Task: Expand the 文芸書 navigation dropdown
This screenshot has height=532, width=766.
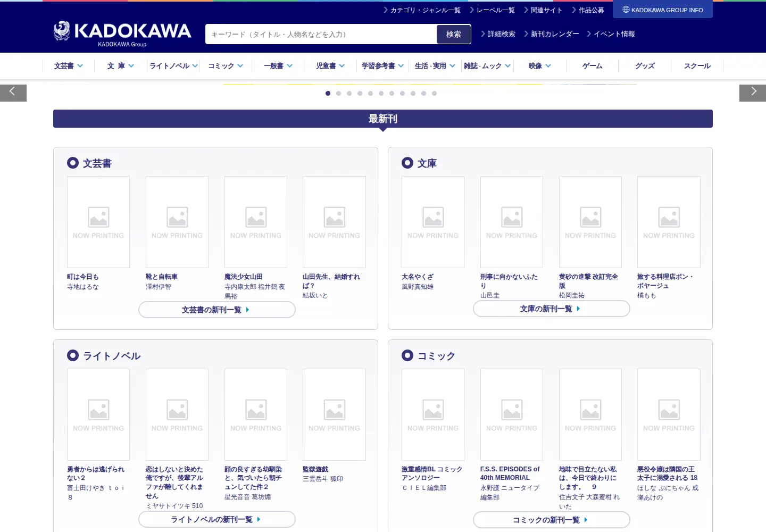Action: (69, 66)
